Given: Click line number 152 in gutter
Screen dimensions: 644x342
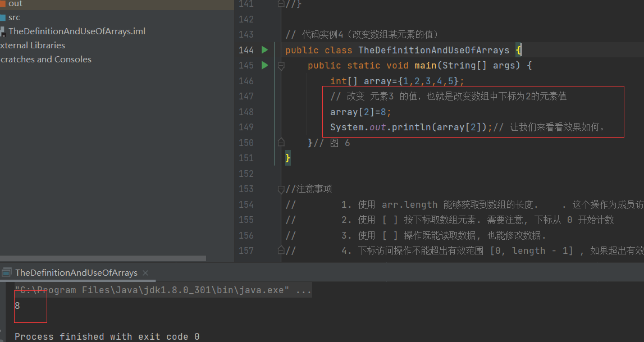Looking at the screenshot, I should 246,174.
